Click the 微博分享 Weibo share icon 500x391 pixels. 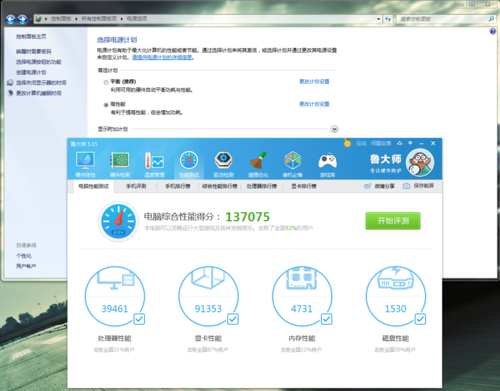click(367, 186)
